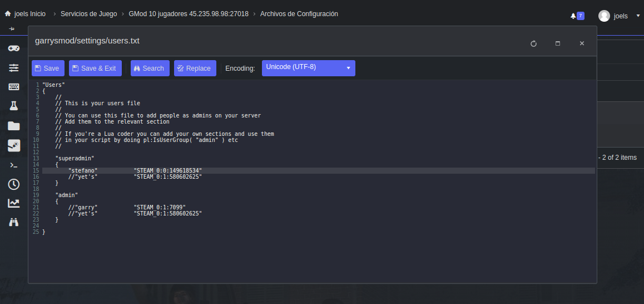Image resolution: width=644 pixels, height=304 pixels.
Task: Click the chart statistics icon in the sidebar
Action: point(14,203)
